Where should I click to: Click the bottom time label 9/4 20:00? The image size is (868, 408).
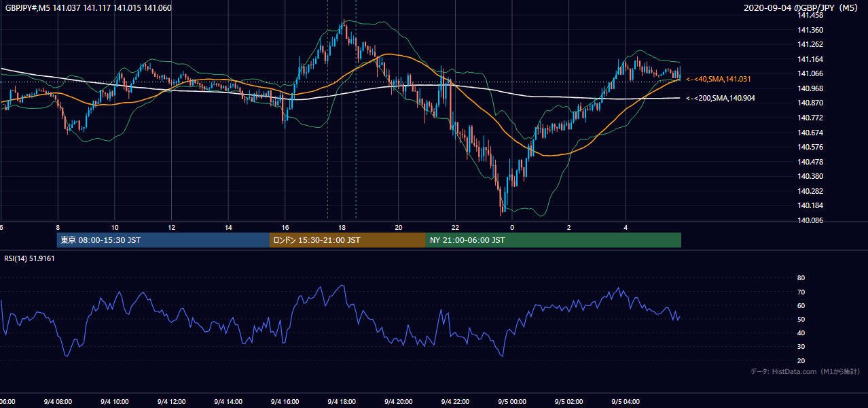pyautogui.click(x=399, y=402)
